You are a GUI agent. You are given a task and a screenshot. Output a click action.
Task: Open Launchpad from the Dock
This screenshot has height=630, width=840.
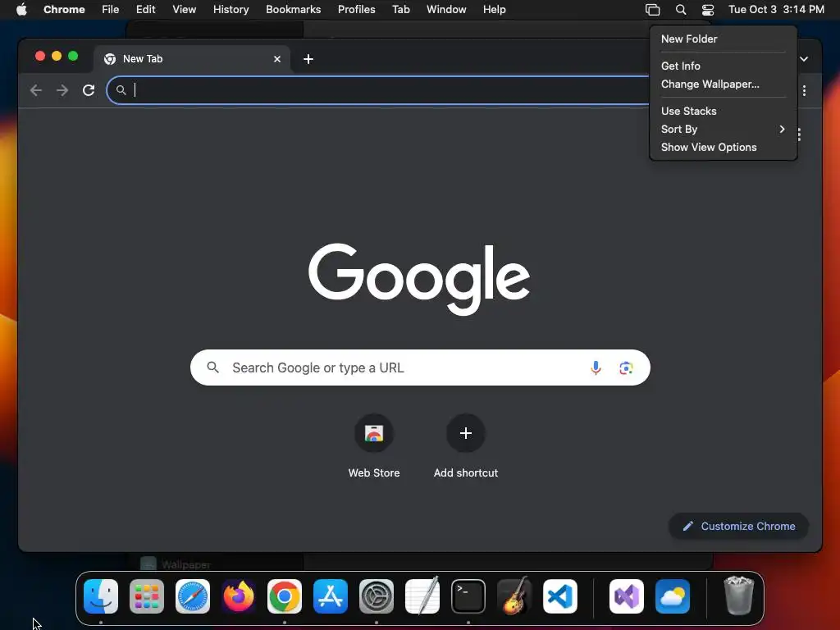click(x=147, y=596)
